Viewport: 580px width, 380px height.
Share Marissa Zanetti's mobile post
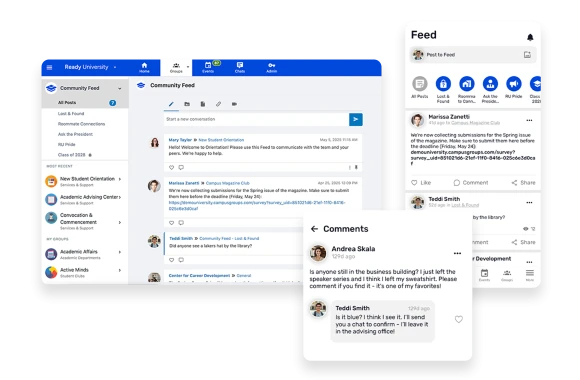coord(523,183)
